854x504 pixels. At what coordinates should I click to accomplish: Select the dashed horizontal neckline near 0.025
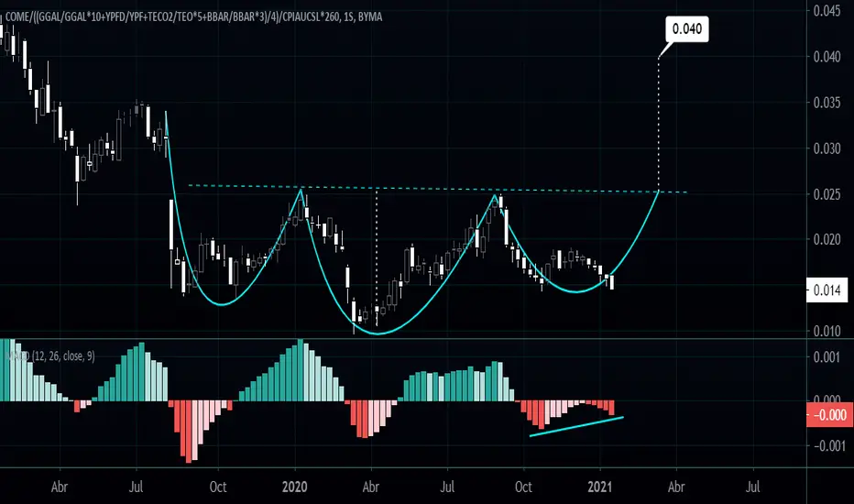437,189
